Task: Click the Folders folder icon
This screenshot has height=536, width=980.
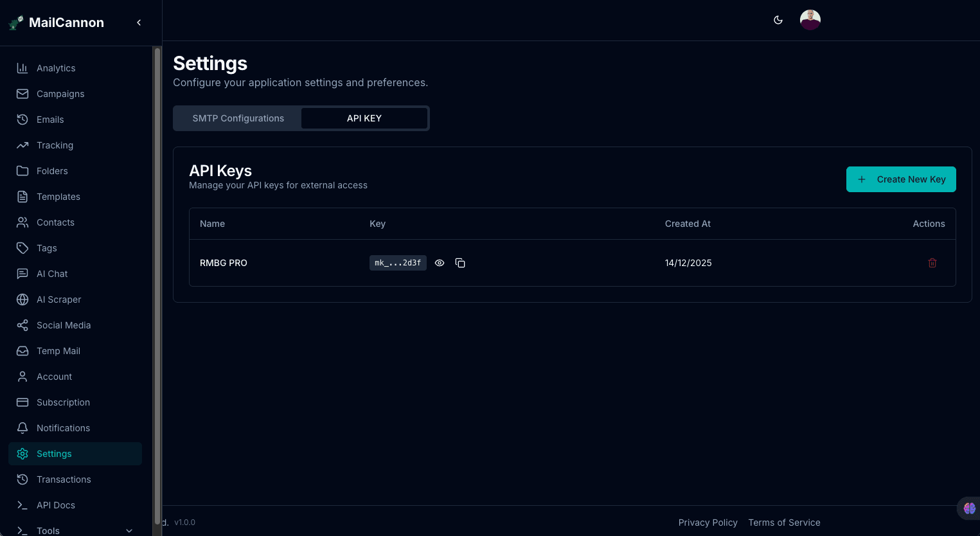Action: 22,171
